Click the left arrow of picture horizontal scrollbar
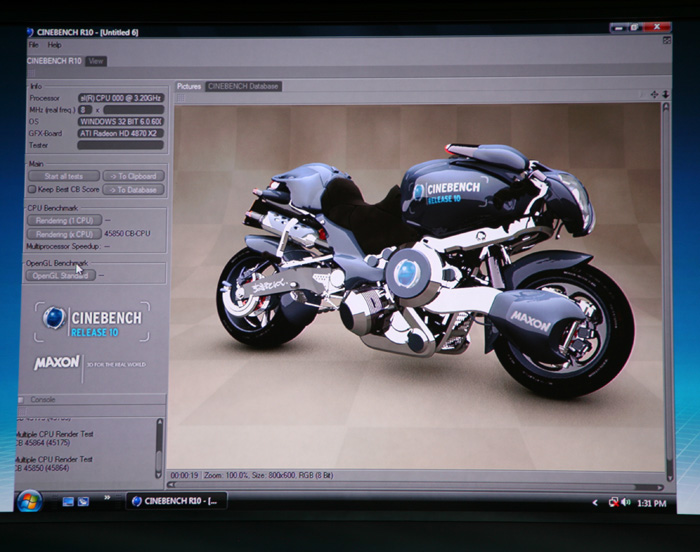Viewport: 700px width, 552px height. [x=171, y=485]
